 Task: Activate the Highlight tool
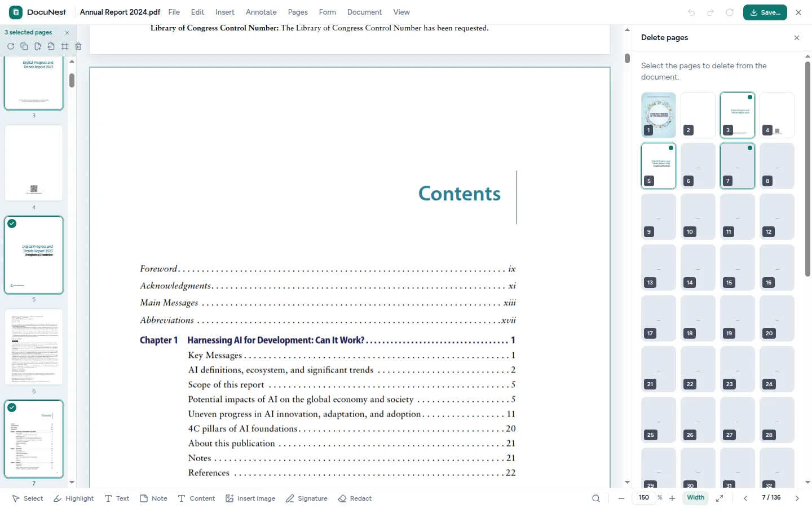click(73, 498)
